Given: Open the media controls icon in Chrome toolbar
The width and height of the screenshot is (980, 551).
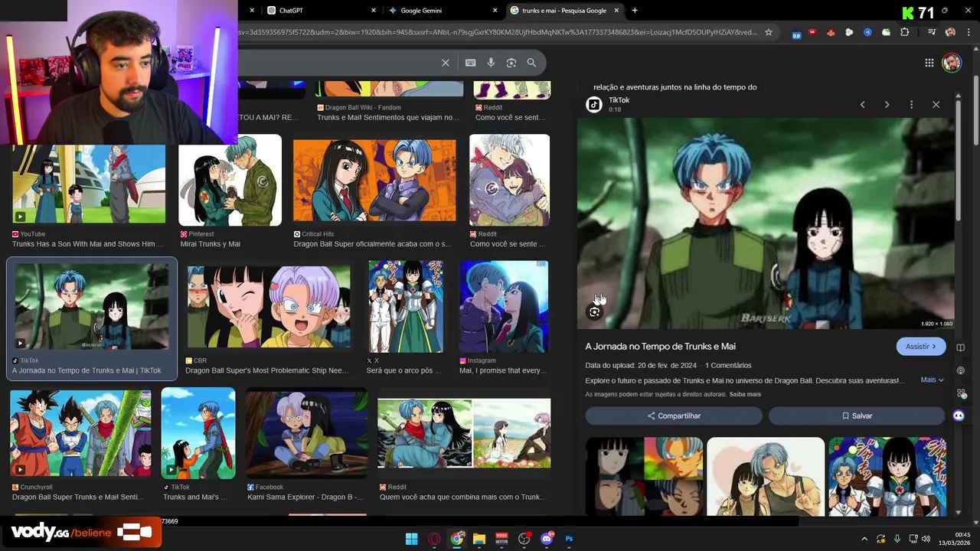Looking at the screenshot, I should point(931,32).
